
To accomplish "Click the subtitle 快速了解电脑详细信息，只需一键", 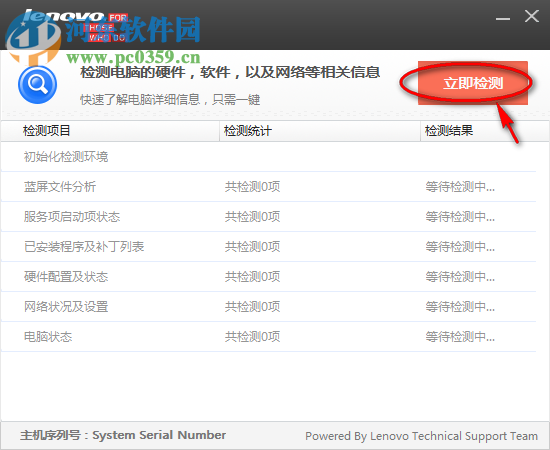I will (x=170, y=100).
